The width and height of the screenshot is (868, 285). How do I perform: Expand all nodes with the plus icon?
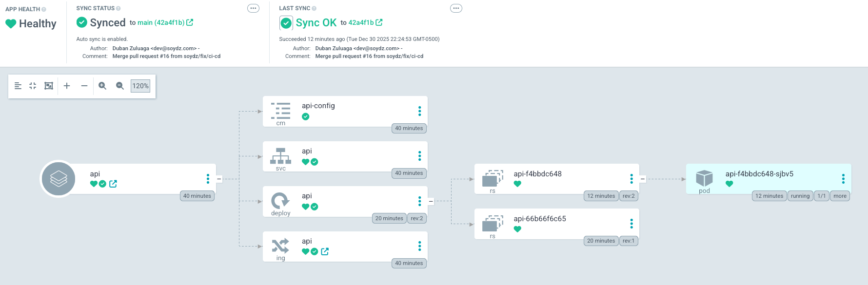[x=67, y=86]
